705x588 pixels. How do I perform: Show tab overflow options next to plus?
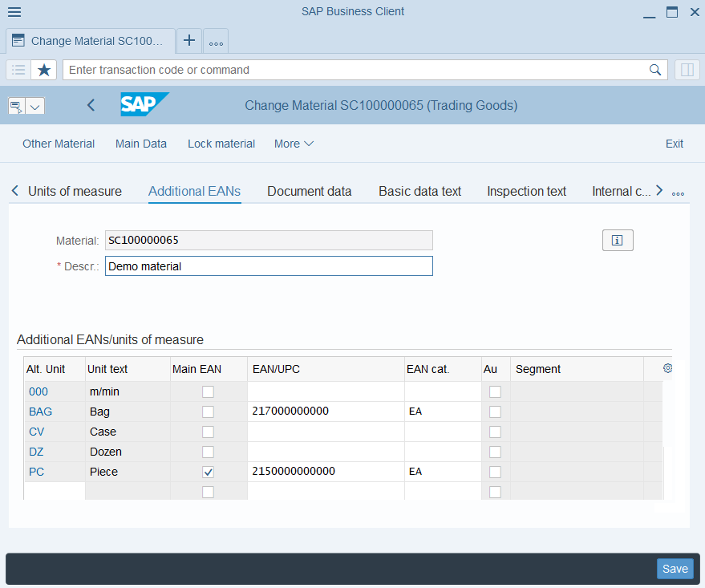coord(216,42)
